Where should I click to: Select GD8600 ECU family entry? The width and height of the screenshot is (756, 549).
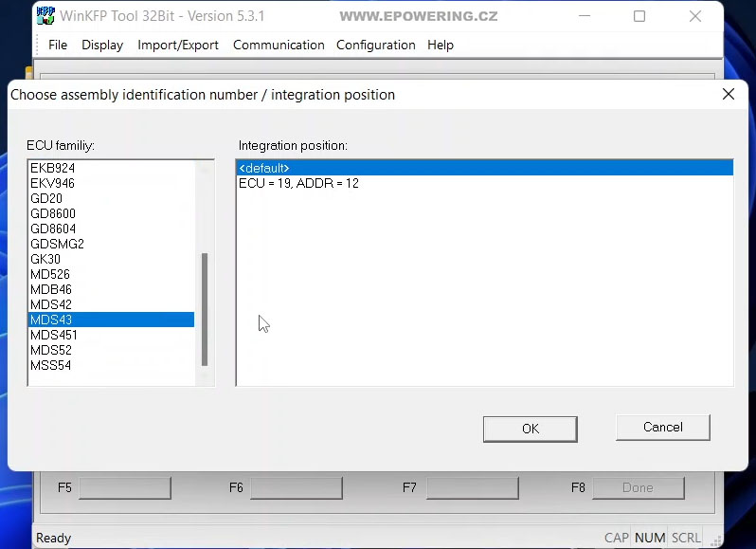click(x=112, y=213)
